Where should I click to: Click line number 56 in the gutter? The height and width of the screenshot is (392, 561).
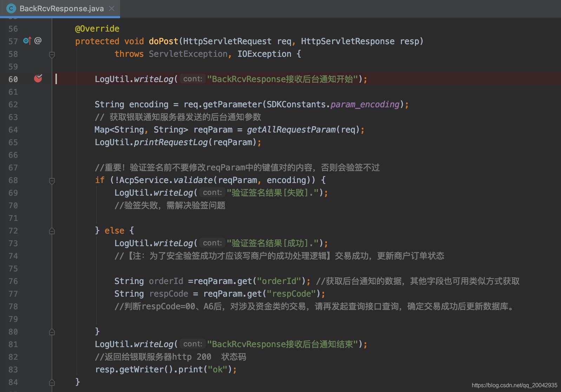13,29
